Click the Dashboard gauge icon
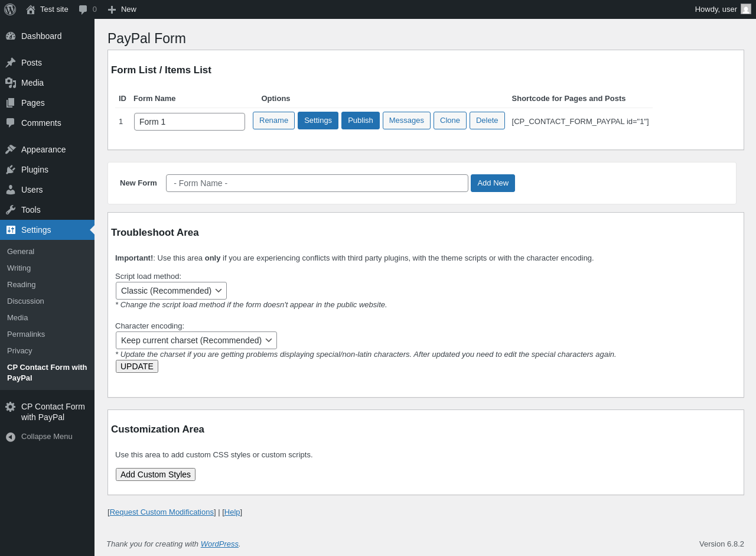The width and height of the screenshot is (756, 556). pos(11,36)
